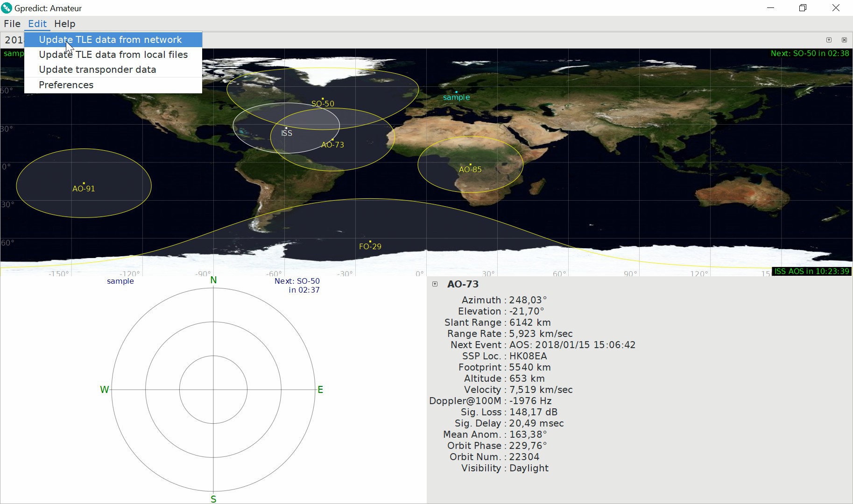Image resolution: width=853 pixels, height=504 pixels.
Task: Choose Update TLE data from network
Action: tap(113, 40)
